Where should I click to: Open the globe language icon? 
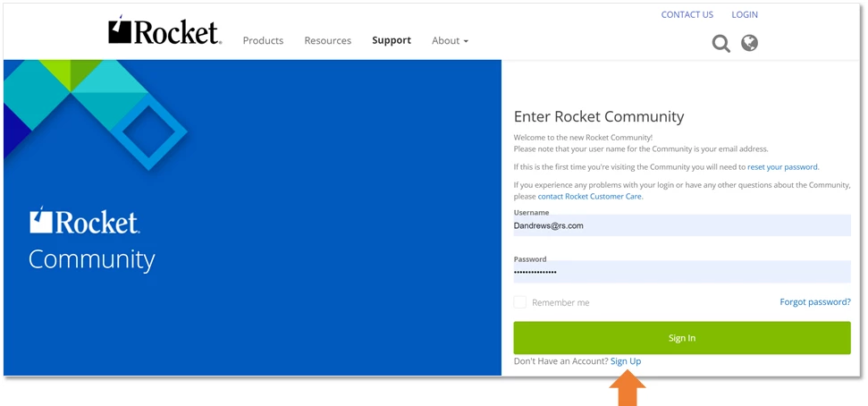click(749, 43)
